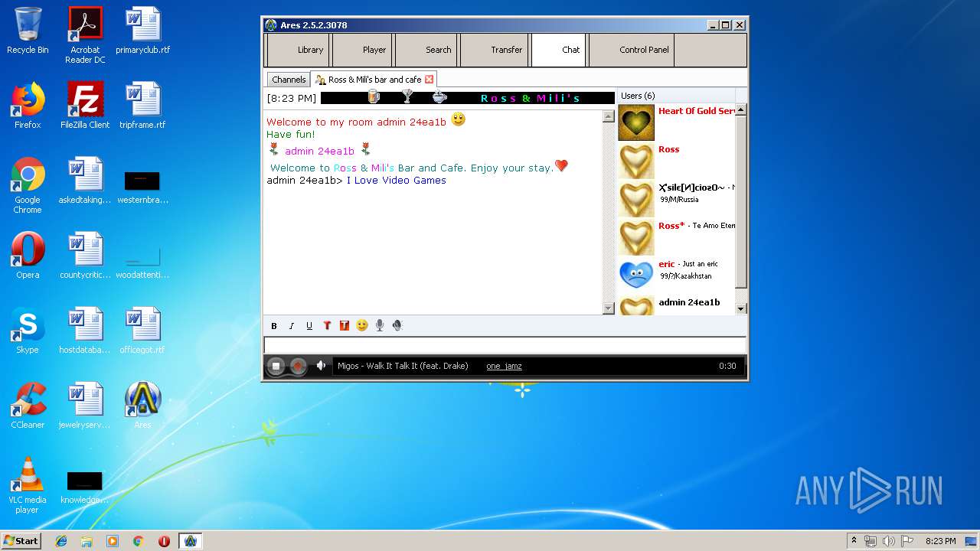The width and height of the screenshot is (980, 551).
Task: Open Recycle Bin desktop icon
Action: (x=28, y=31)
